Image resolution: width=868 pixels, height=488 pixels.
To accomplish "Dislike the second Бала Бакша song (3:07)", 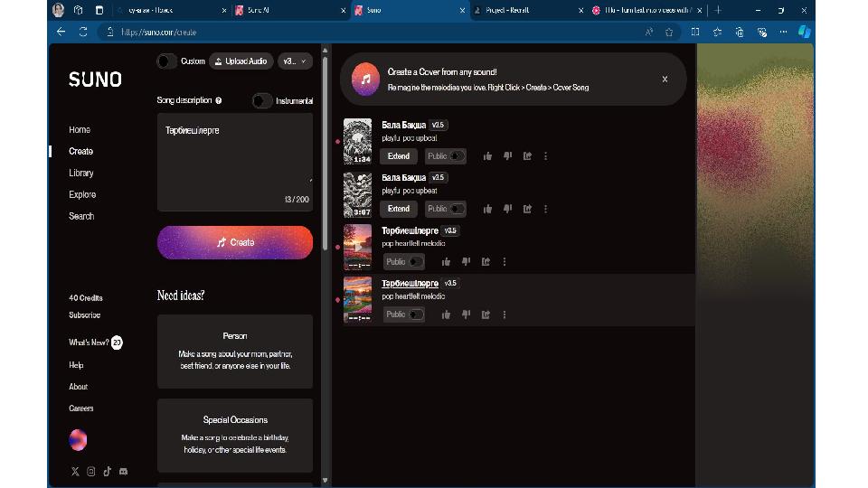I will click(x=507, y=209).
